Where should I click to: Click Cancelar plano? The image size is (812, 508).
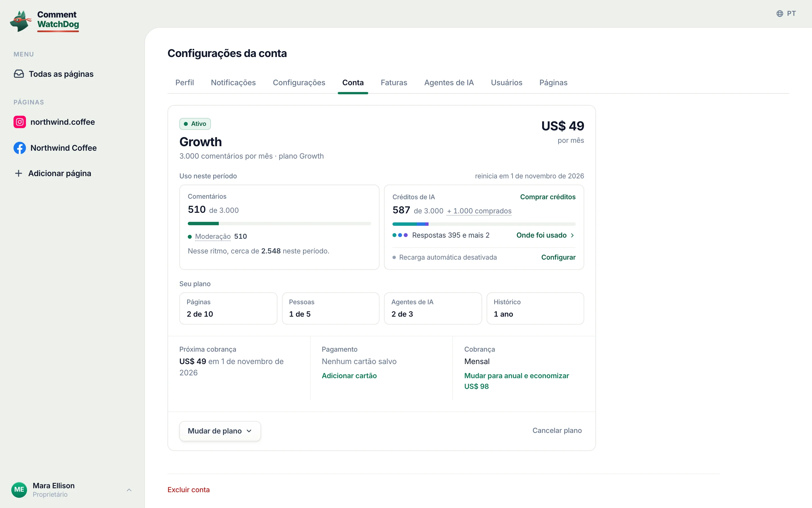click(557, 431)
